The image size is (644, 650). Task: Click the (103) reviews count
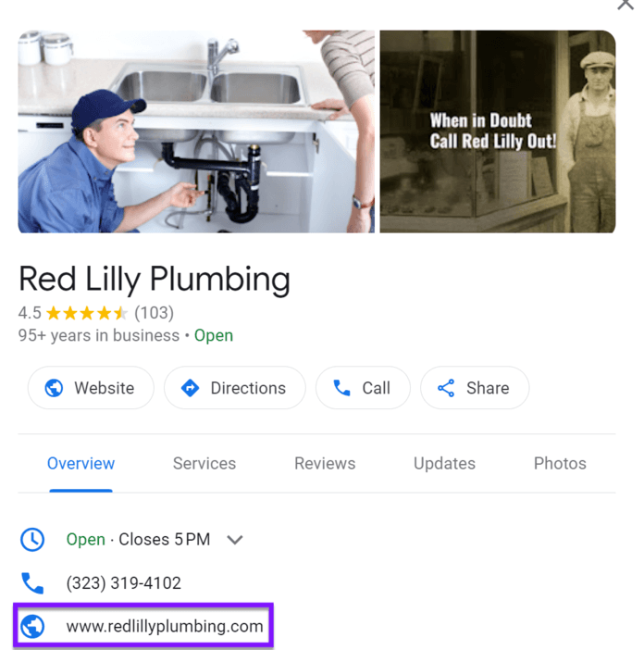point(155,313)
